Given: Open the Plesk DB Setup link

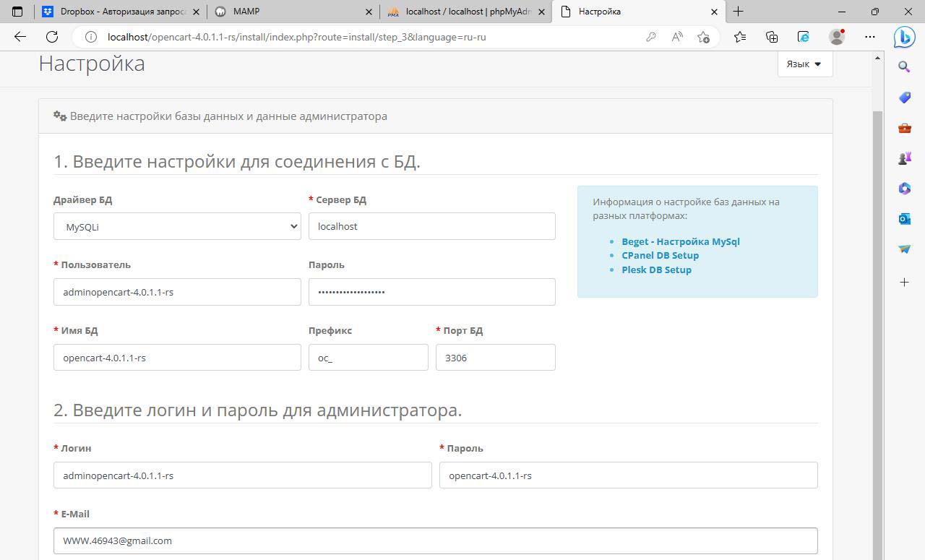Looking at the screenshot, I should pos(656,270).
